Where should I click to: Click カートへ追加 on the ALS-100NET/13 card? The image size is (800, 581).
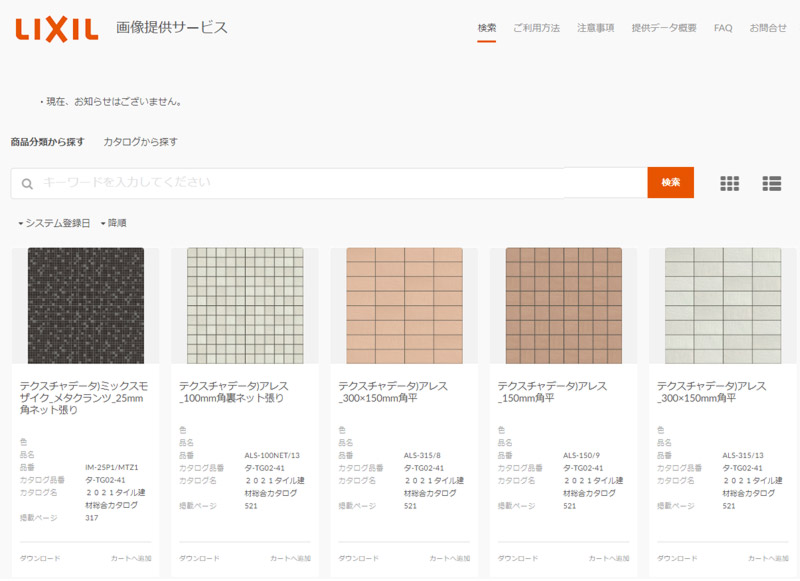tap(290, 559)
